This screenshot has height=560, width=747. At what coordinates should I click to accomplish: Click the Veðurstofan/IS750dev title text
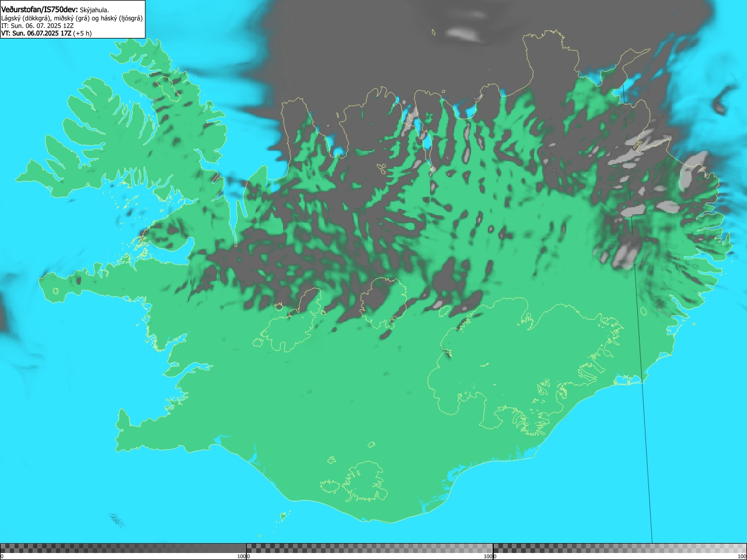40,9
